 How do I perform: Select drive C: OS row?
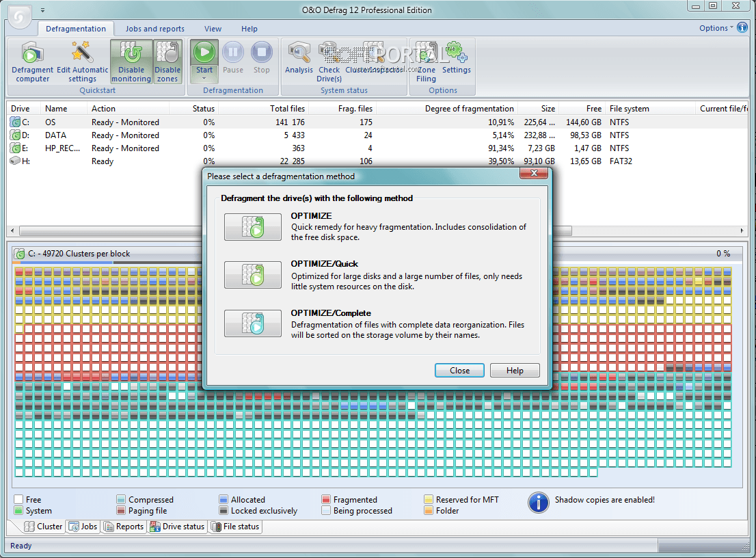(x=377, y=122)
